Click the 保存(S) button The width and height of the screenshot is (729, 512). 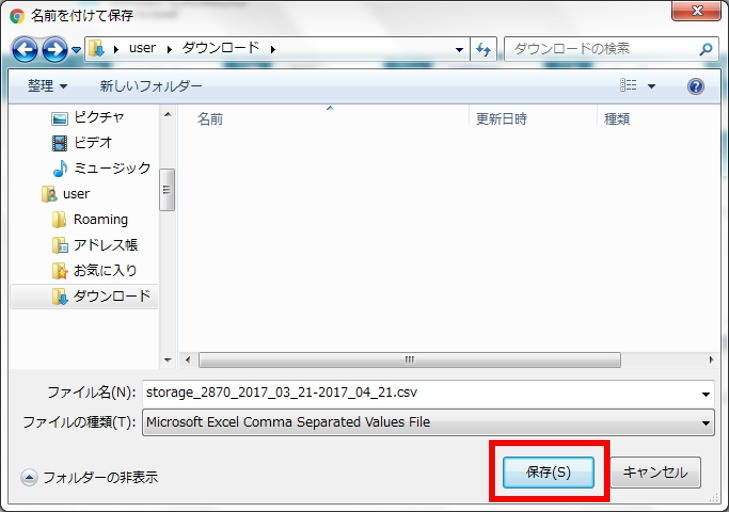click(x=548, y=472)
